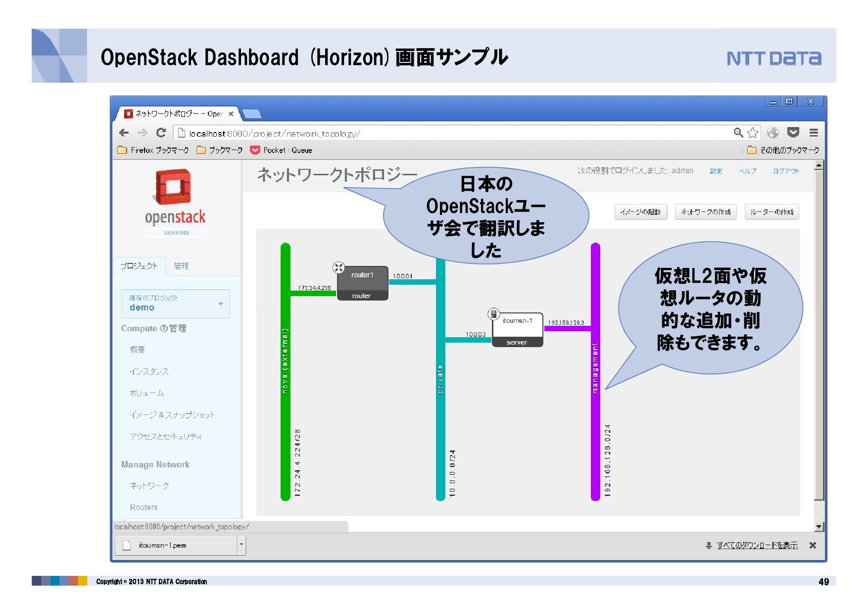This screenshot has height=614, width=868.
Task: Click the 172.24.4.226 router port label
Action: tap(314, 288)
